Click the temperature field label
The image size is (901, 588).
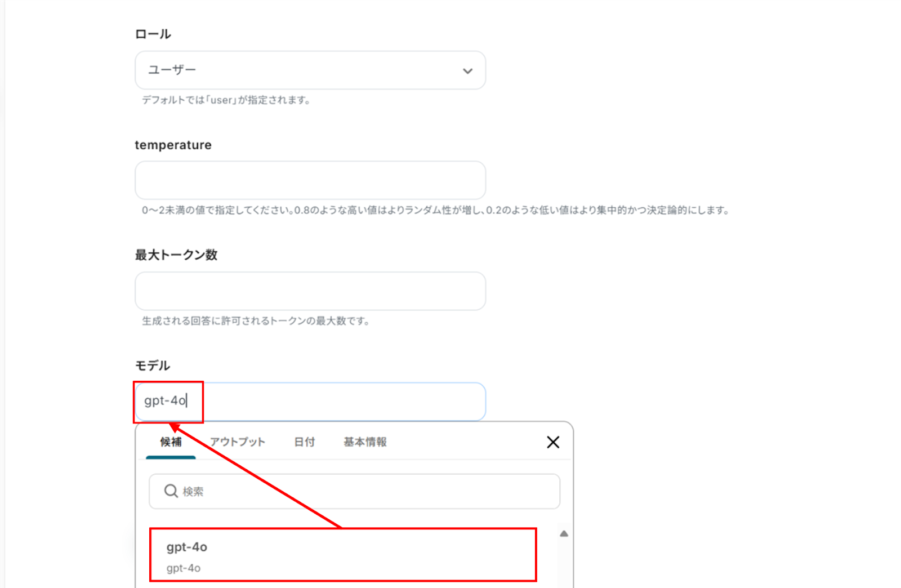click(173, 145)
